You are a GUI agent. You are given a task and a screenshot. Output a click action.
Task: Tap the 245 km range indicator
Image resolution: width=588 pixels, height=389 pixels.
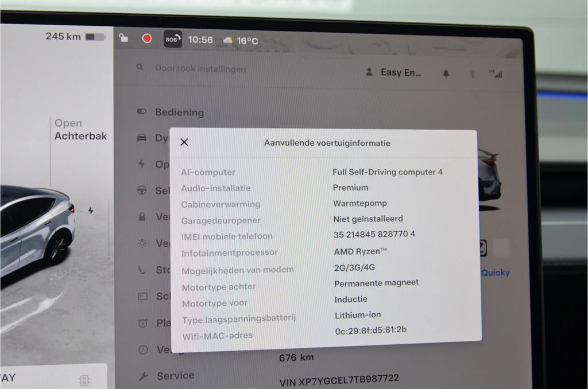click(x=63, y=36)
